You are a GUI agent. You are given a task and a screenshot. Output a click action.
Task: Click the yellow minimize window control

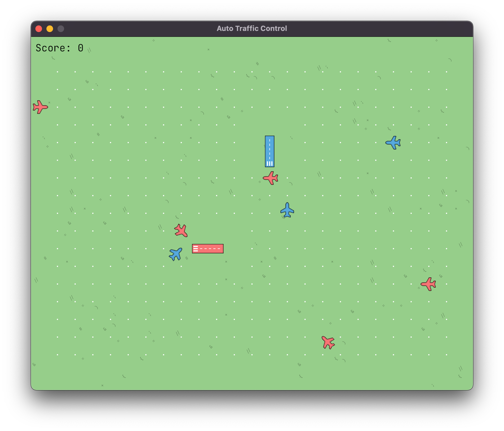click(x=50, y=28)
